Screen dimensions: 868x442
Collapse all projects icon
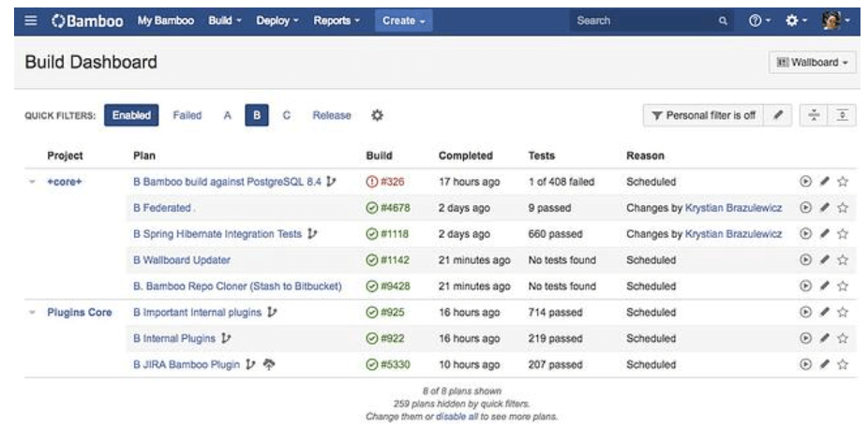click(814, 115)
